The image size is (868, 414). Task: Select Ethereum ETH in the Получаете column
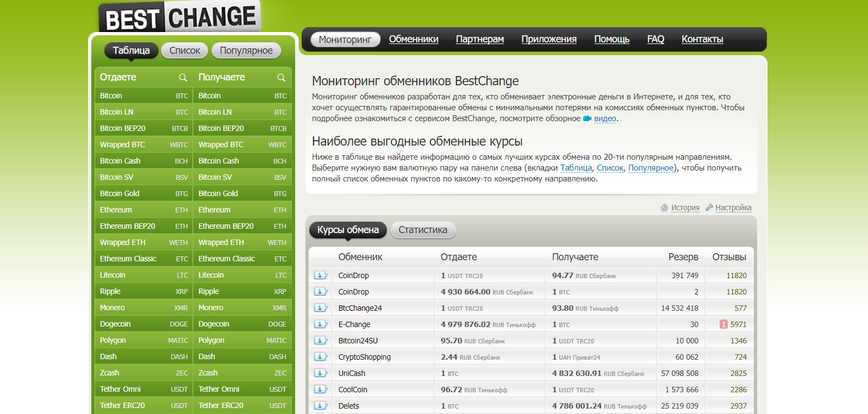coord(242,210)
